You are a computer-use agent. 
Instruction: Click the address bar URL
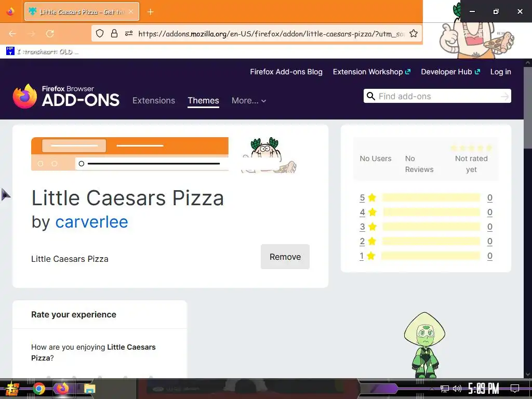[270, 34]
